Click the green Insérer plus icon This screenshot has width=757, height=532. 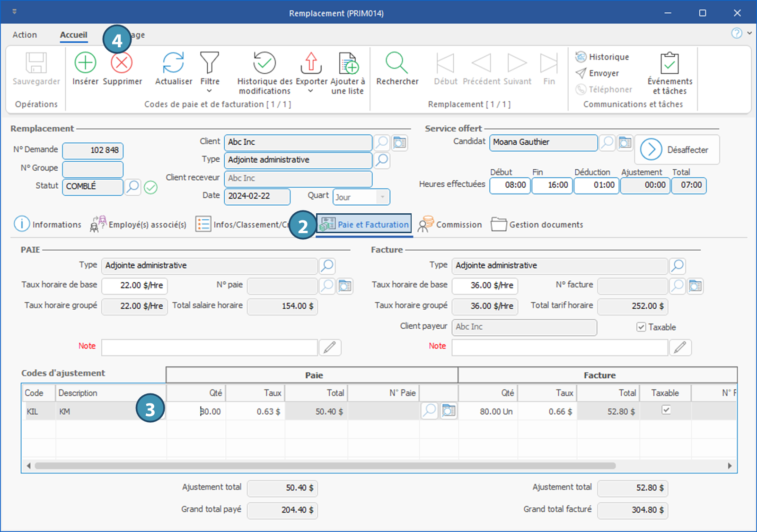point(85,63)
